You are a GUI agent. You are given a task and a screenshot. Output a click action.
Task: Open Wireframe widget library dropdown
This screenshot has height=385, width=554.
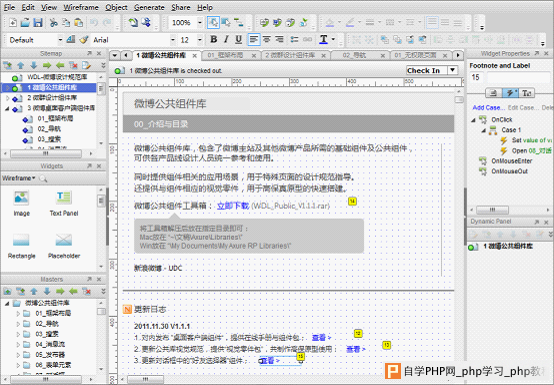click(x=19, y=178)
